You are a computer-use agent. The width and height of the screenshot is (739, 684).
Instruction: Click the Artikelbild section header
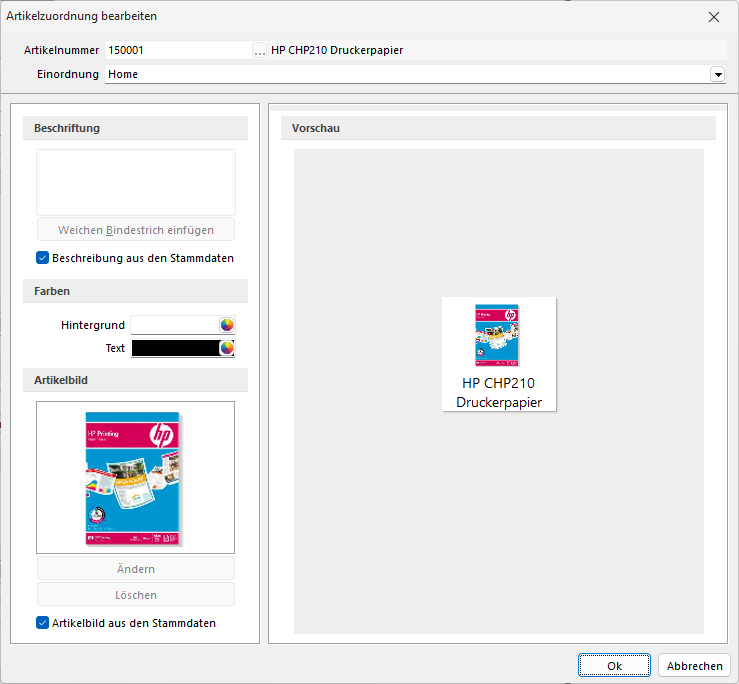pos(135,380)
